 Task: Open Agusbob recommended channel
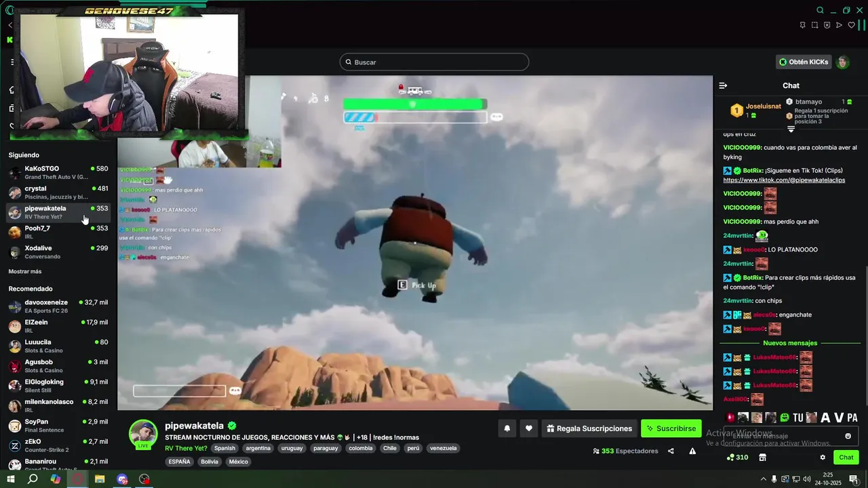tap(58, 366)
